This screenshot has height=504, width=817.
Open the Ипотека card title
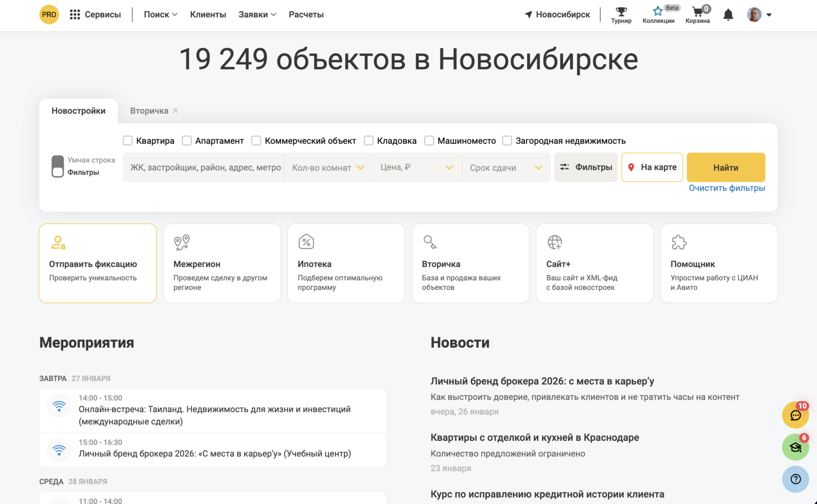tap(315, 264)
